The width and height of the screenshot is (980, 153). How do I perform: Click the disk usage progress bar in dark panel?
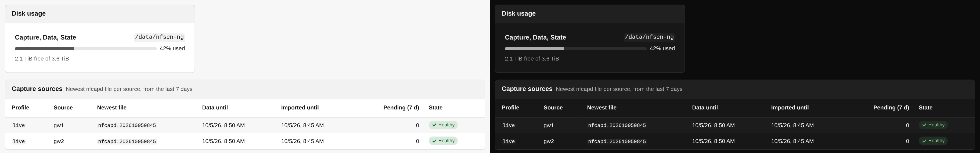point(576,49)
